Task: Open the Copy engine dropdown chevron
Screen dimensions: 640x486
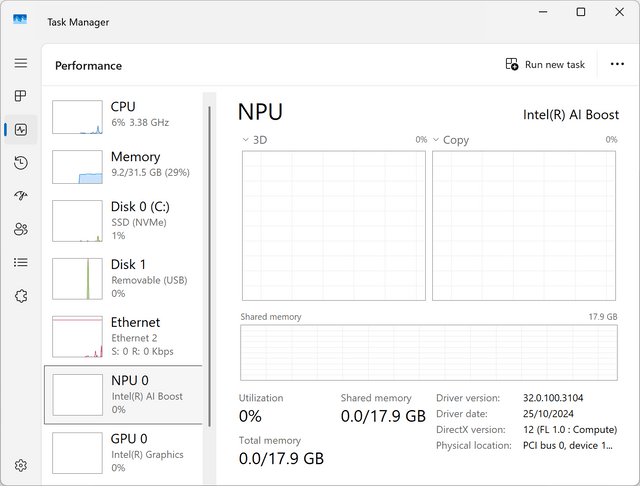Action: coord(436,140)
